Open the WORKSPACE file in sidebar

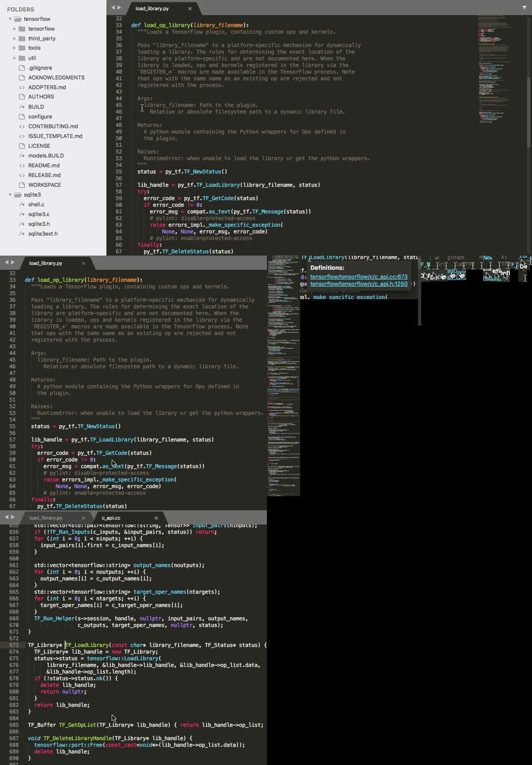tap(44, 185)
